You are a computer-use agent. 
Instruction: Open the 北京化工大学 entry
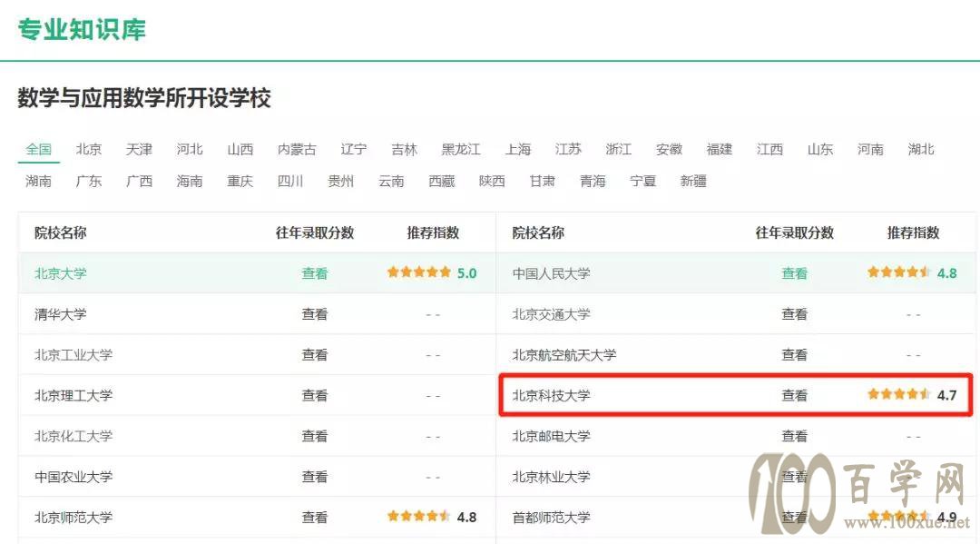[x=73, y=436]
